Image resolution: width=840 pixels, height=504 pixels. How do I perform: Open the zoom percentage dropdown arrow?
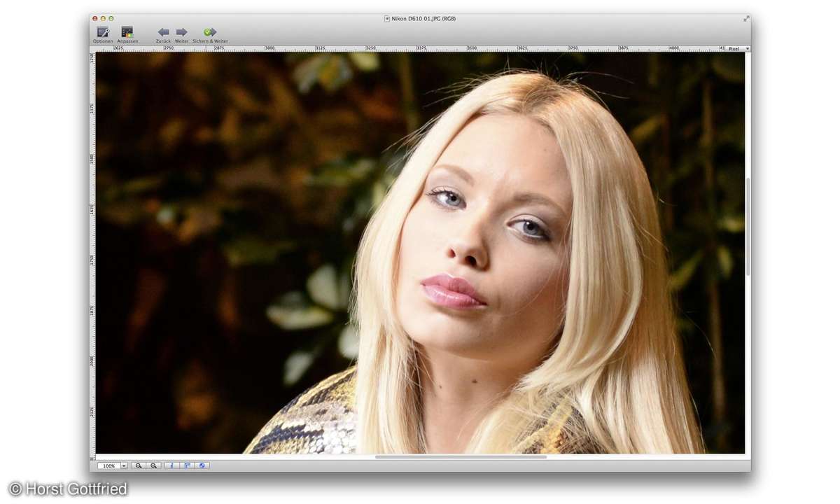[124, 465]
